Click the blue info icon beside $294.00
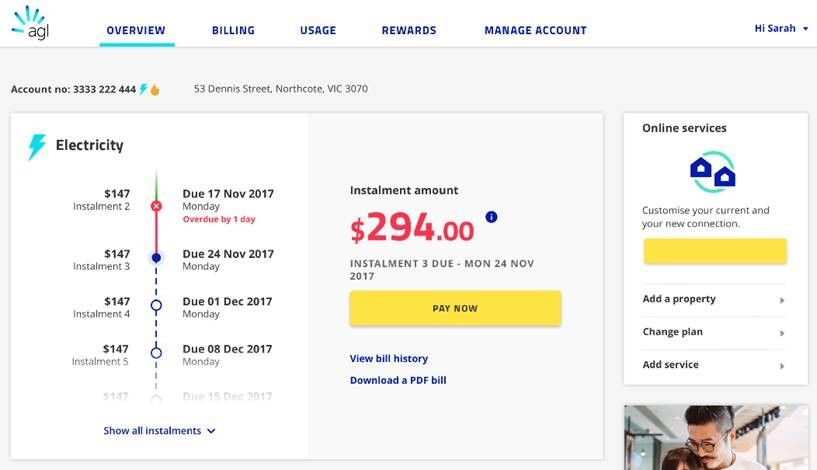Screen dimensions: 817x470 [x=491, y=217]
